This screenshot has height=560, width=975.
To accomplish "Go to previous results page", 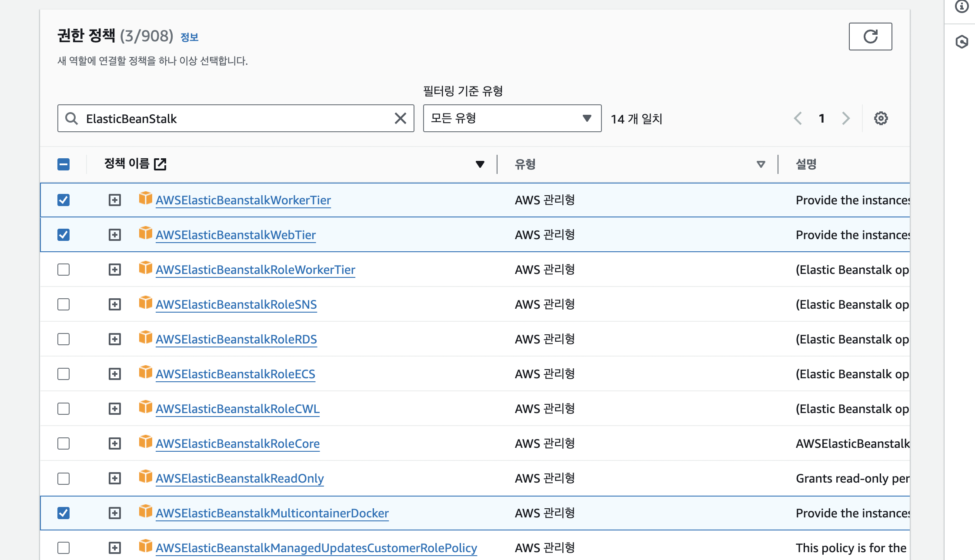I will pyautogui.click(x=798, y=118).
